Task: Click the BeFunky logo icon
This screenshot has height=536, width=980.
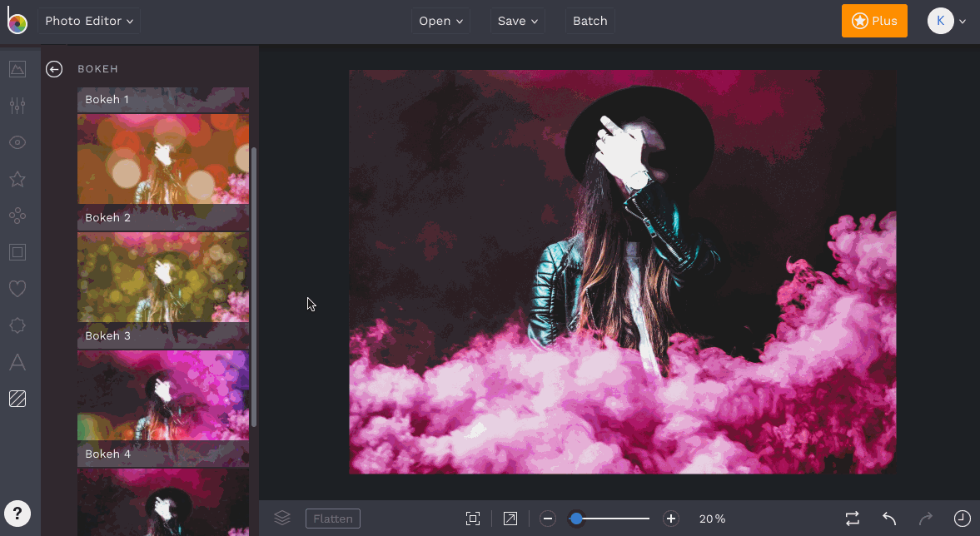Action: (17, 20)
